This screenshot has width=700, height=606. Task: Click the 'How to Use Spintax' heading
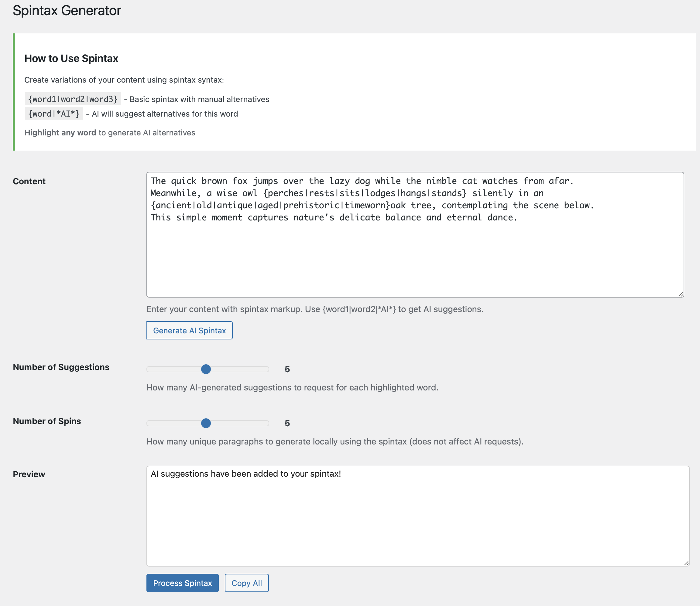pyautogui.click(x=71, y=59)
